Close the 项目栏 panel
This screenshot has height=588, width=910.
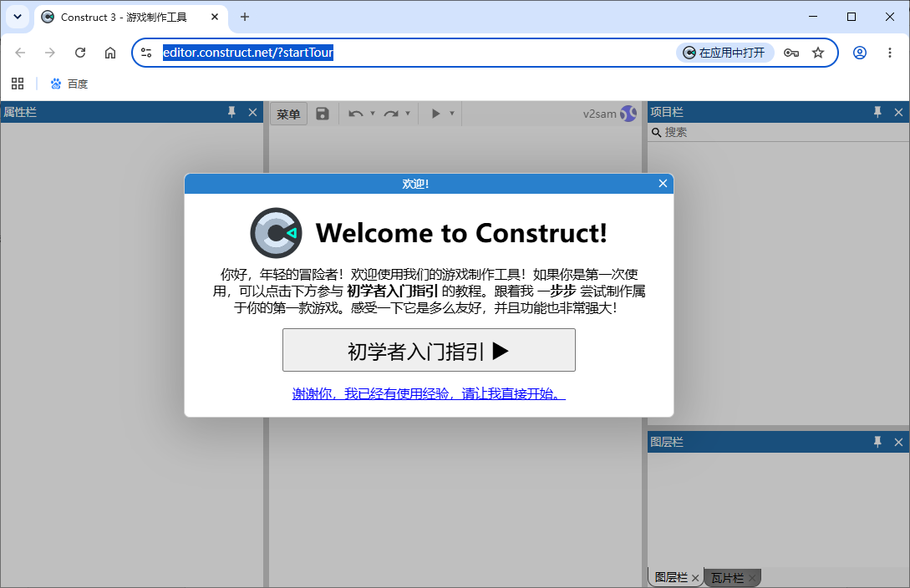pyautogui.click(x=898, y=112)
